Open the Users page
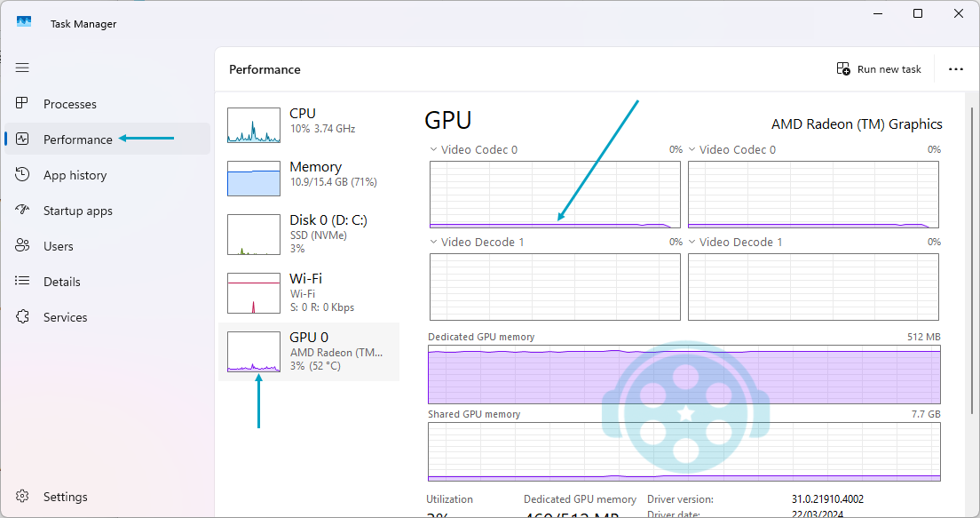 coord(107,246)
